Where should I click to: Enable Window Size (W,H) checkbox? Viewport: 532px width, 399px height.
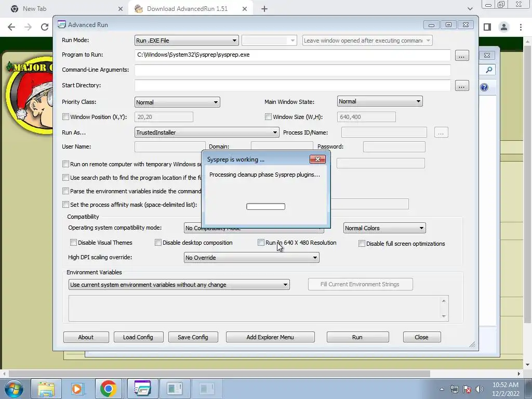(x=269, y=117)
